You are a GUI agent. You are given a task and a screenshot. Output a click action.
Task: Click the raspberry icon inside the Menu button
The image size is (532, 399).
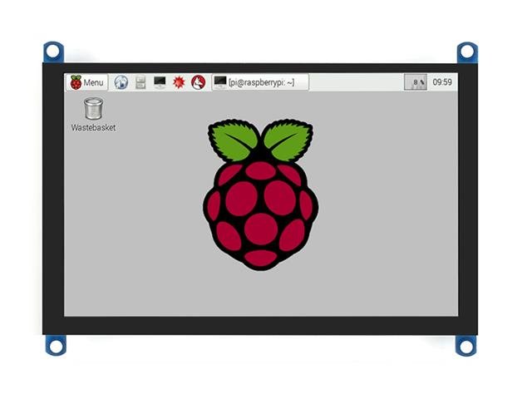[76, 82]
